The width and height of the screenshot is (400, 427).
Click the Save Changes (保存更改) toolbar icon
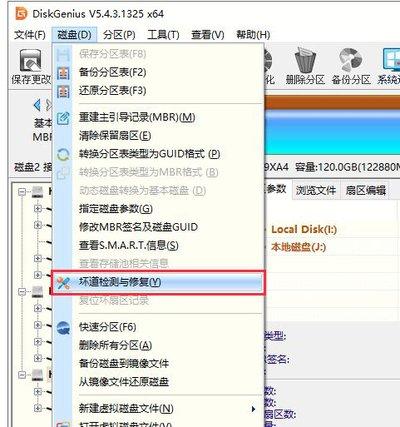pos(30,61)
